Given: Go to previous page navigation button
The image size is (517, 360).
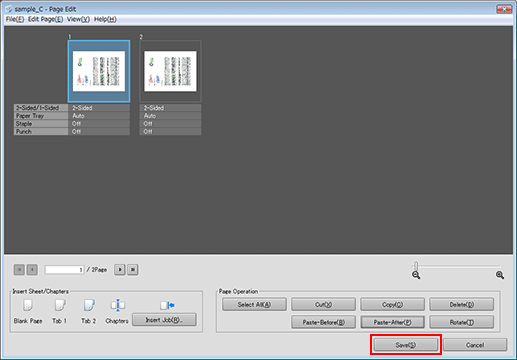Looking at the screenshot, I should (x=32, y=270).
